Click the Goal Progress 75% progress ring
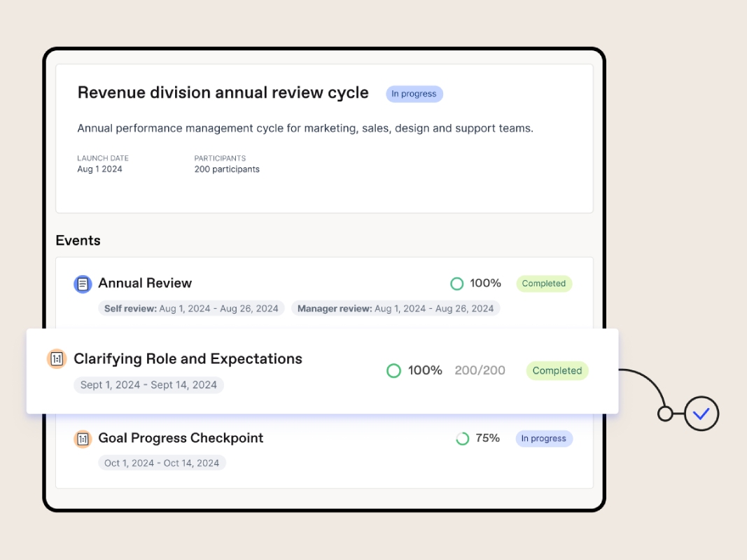747x560 pixels. pyautogui.click(x=462, y=439)
